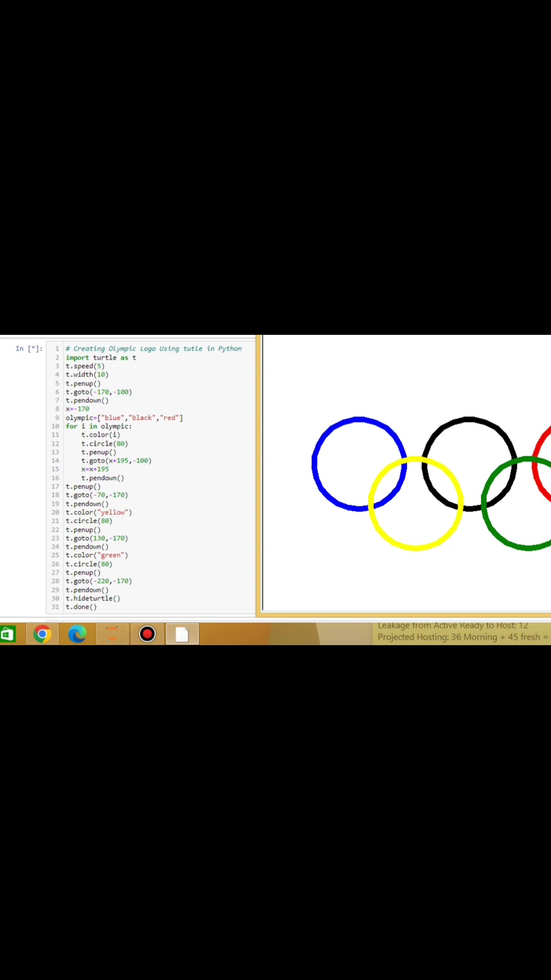
Task: Click the 't.color("yellow")' code line
Action: pos(98,512)
